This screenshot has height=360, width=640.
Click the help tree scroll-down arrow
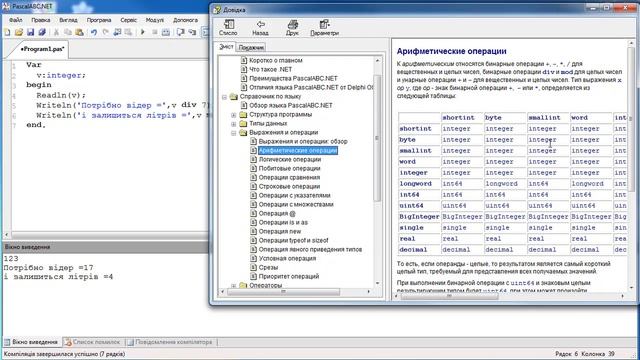[377, 283]
